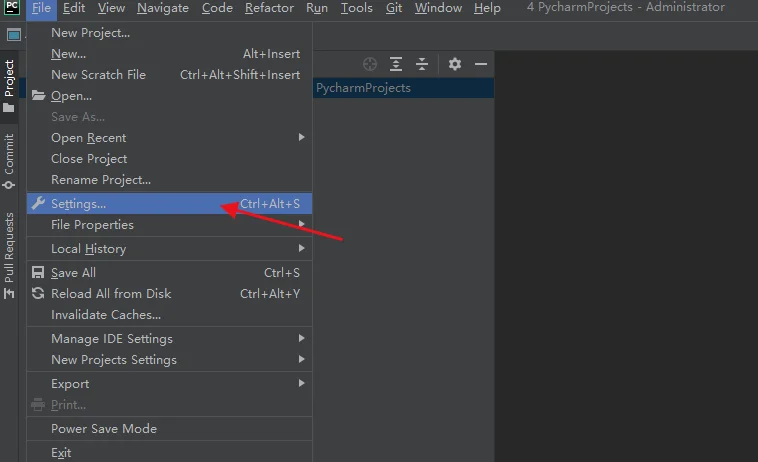Click Local History menu label
This screenshot has width=758, height=462.
(x=88, y=249)
